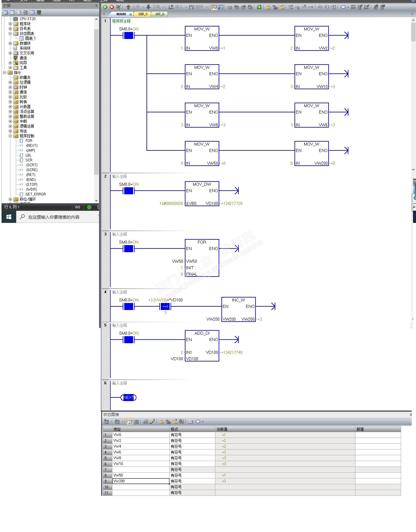Click the INC_W box in network 4
Screen dimensions: 416x532
tap(238, 309)
